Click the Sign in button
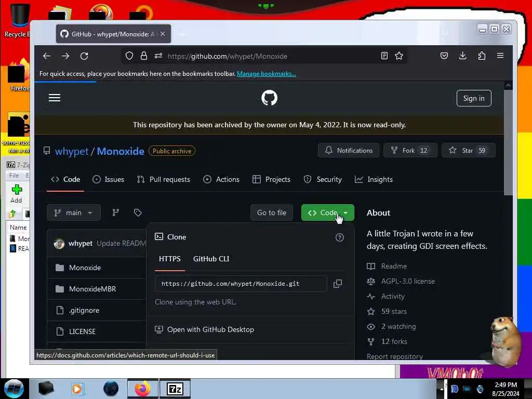Screen dimensions: 532x399 [474, 98]
